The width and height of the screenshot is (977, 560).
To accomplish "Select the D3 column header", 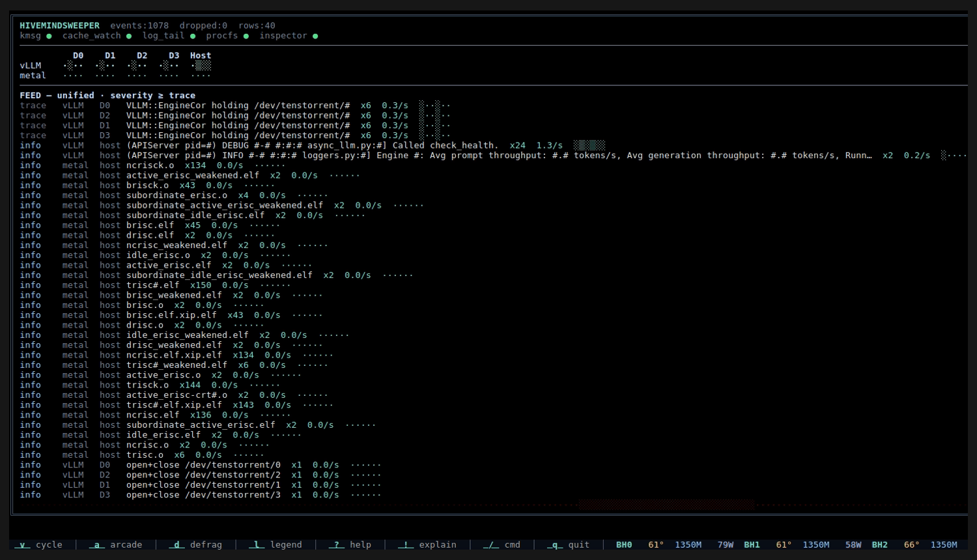I will [174, 55].
